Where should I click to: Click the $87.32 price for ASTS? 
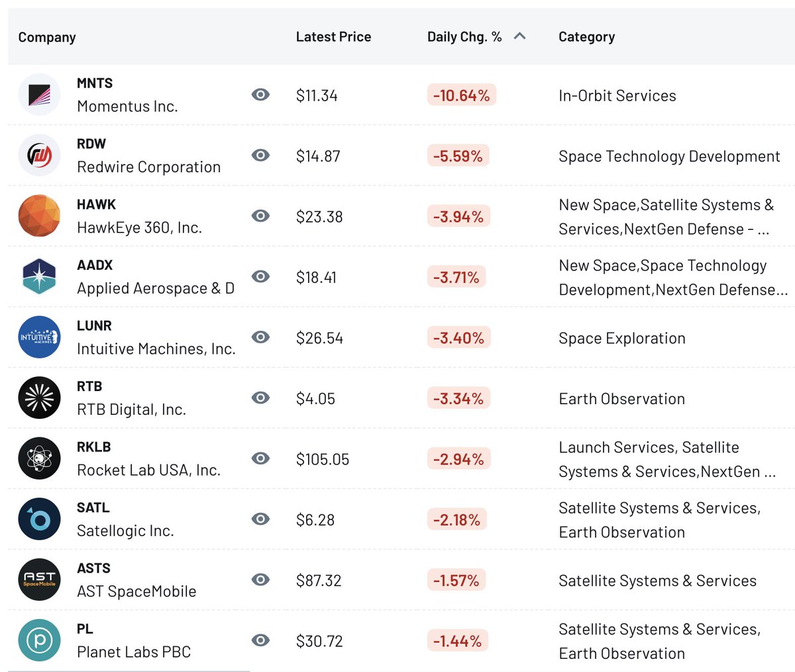[x=319, y=581]
